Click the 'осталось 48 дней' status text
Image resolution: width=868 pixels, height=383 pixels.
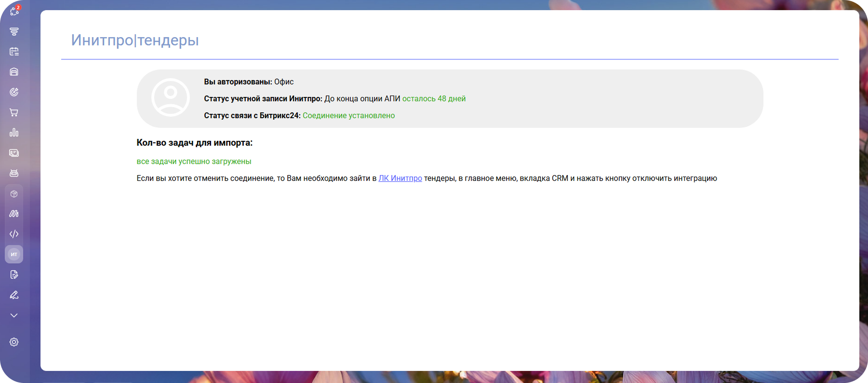(x=434, y=99)
